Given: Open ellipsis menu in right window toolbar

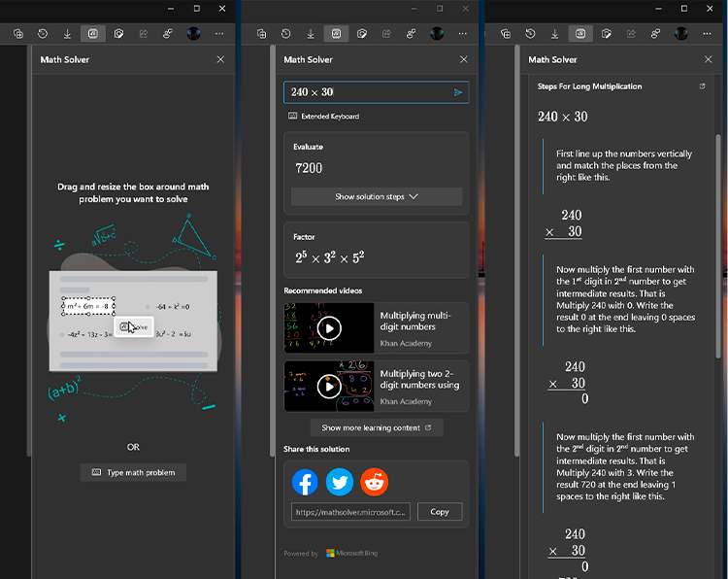Looking at the screenshot, I should tap(707, 33).
